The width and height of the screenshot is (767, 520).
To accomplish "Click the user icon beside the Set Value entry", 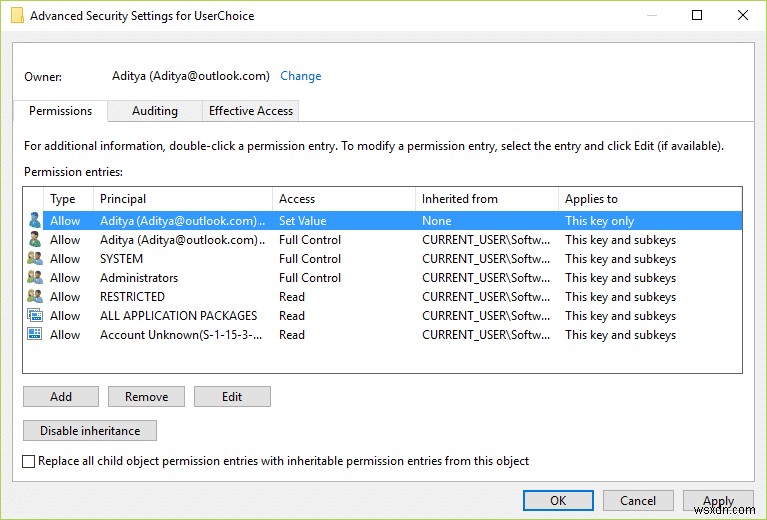I will pos(35,221).
